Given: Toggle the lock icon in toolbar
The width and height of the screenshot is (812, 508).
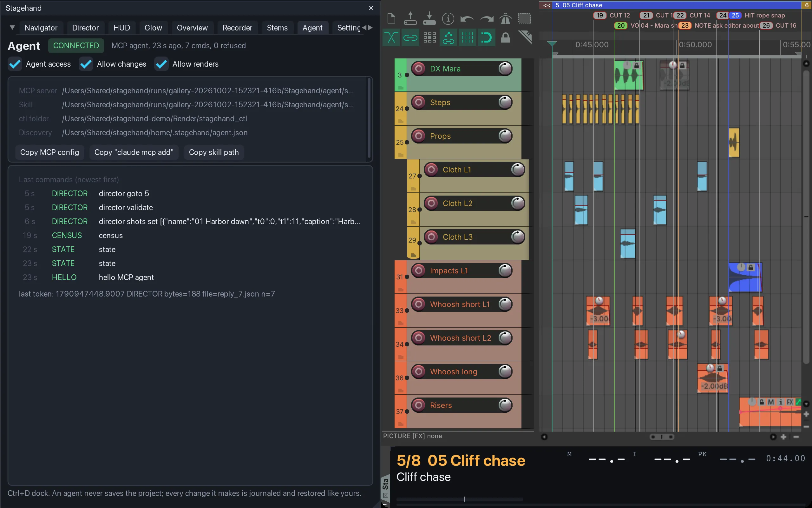Looking at the screenshot, I should pos(505,38).
